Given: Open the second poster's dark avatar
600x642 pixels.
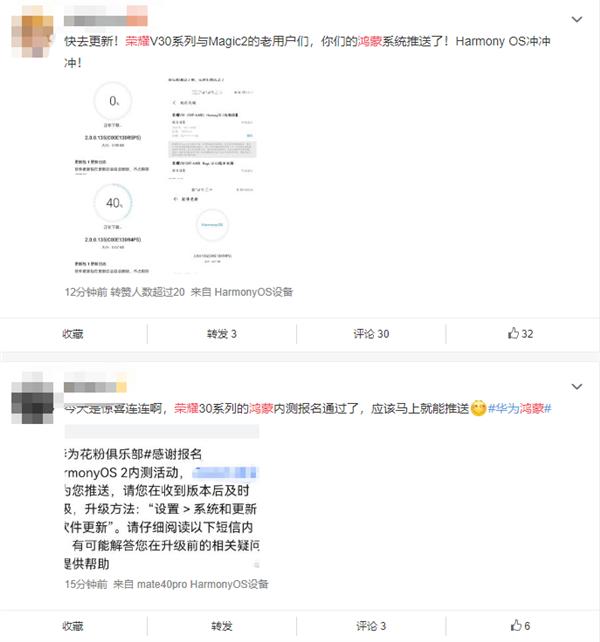Looking at the screenshot, I should pyautogui.click(x=32, y=398).
